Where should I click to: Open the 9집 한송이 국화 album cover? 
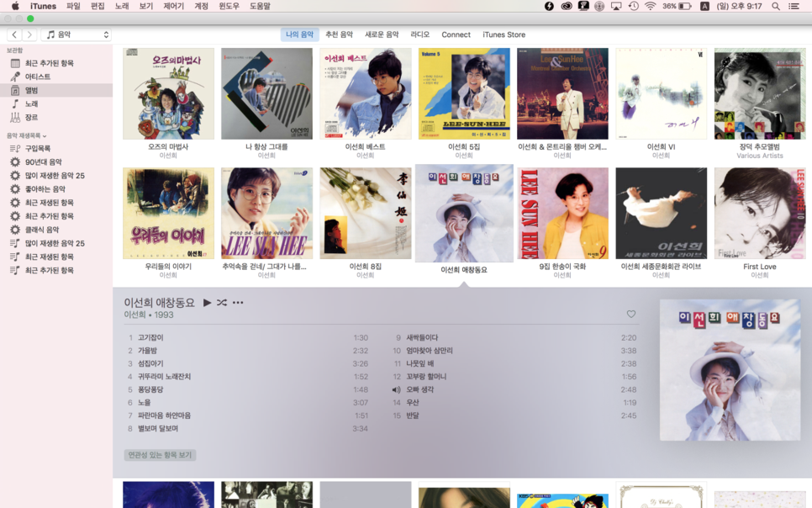click(562, 213)
